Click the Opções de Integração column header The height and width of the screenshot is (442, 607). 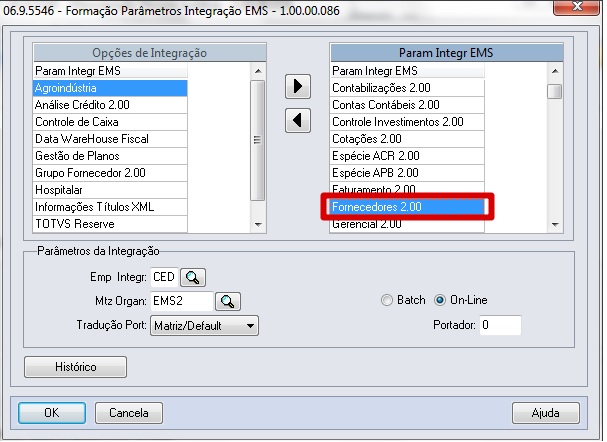149,53
